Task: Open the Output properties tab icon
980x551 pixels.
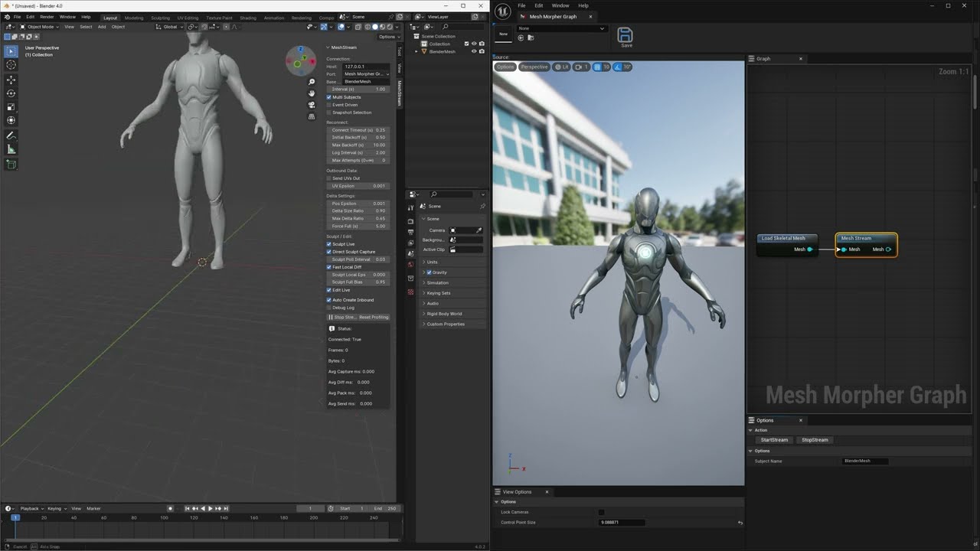Action: 410,232
